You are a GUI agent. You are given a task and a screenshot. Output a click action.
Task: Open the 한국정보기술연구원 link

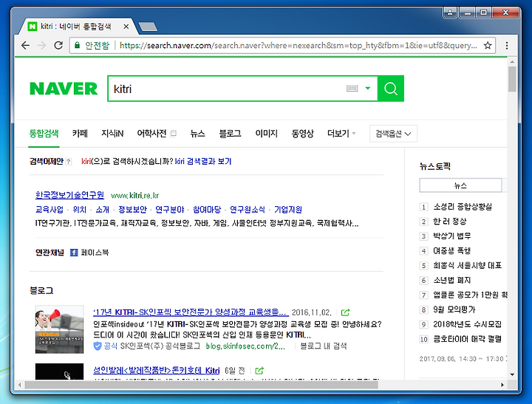point(69,195)
